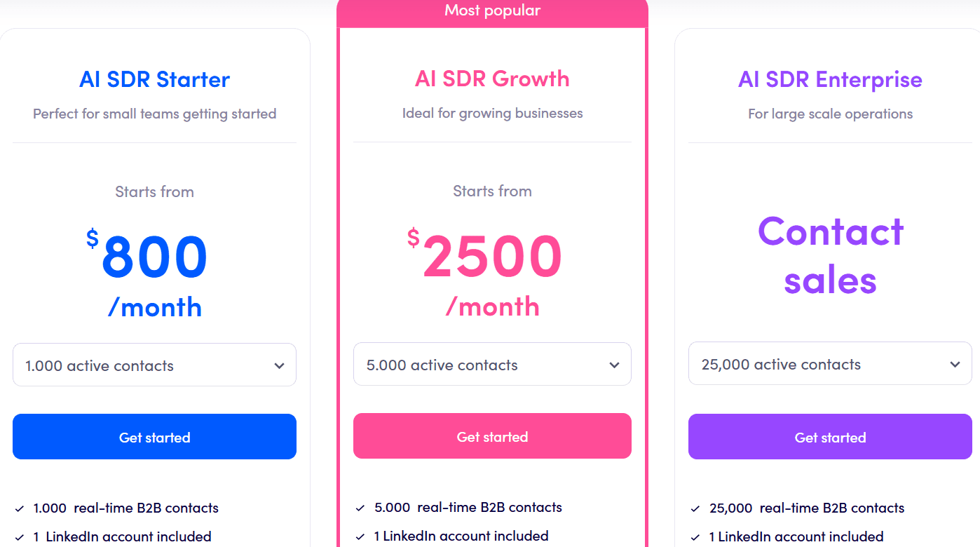Click the Contact sales text

(830, 256)
